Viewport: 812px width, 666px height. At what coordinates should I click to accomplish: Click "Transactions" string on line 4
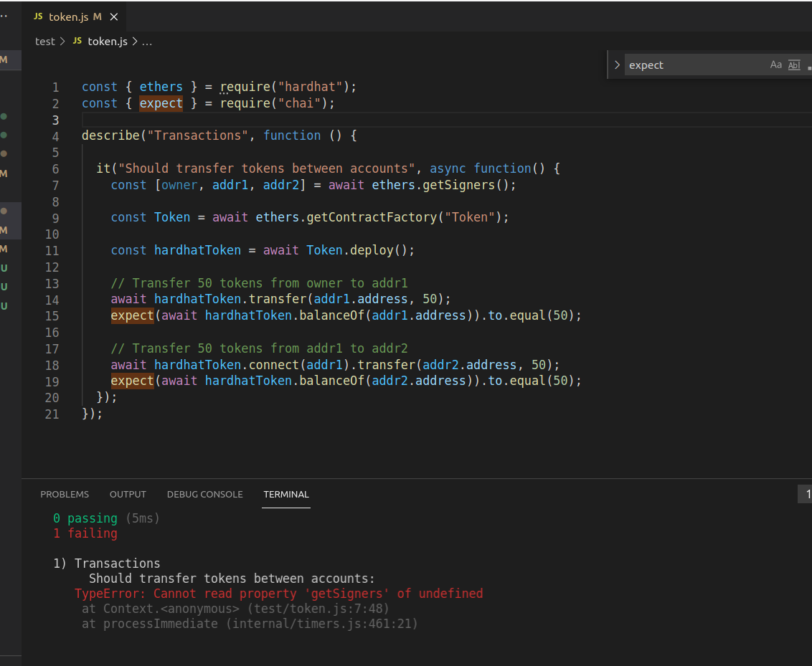point(198,135)
